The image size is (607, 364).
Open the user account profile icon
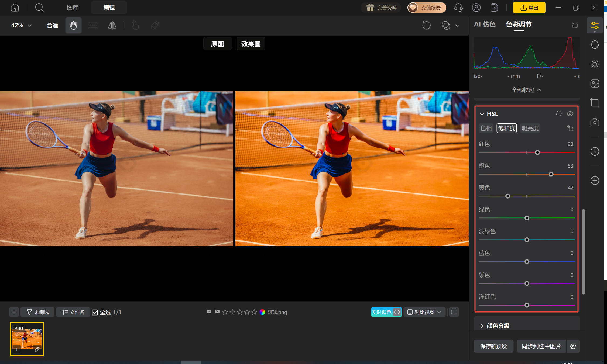point(476,8)
